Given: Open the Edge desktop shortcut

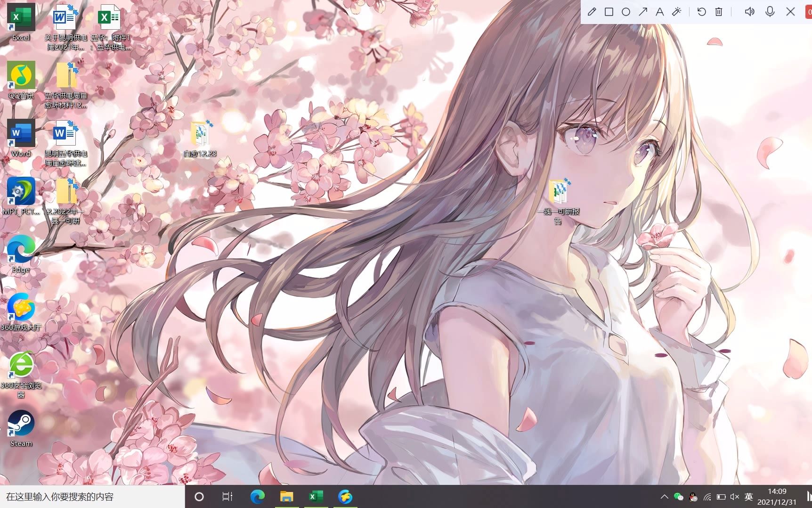Looking at the screenshot, I should coord(21,255).
